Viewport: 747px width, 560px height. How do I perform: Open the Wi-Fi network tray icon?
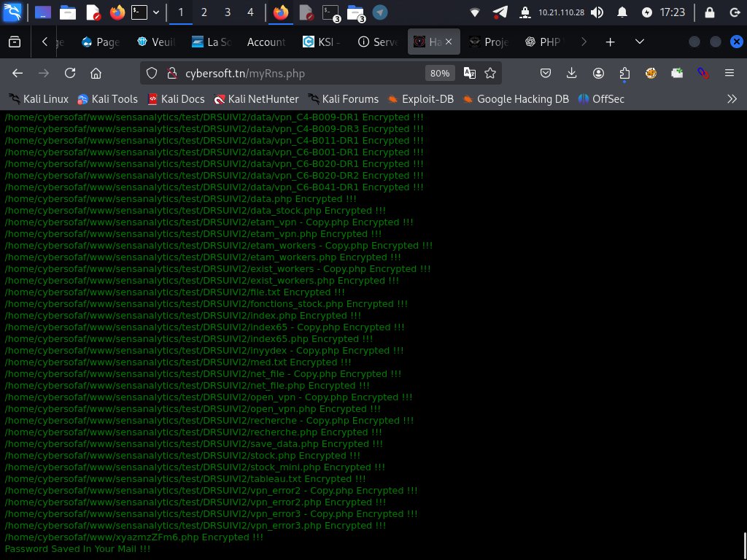(474, 12)
